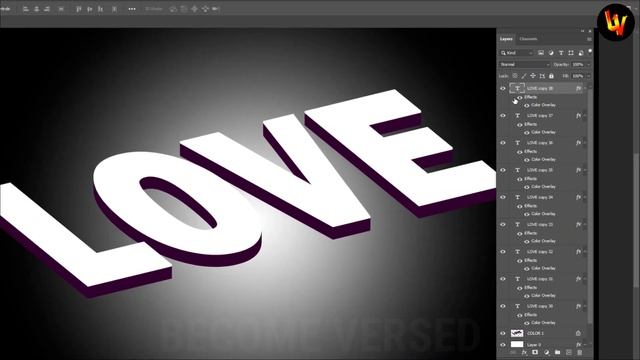Switch to the Channels tab
Screen dimensions: 640x360
(528, 39)
